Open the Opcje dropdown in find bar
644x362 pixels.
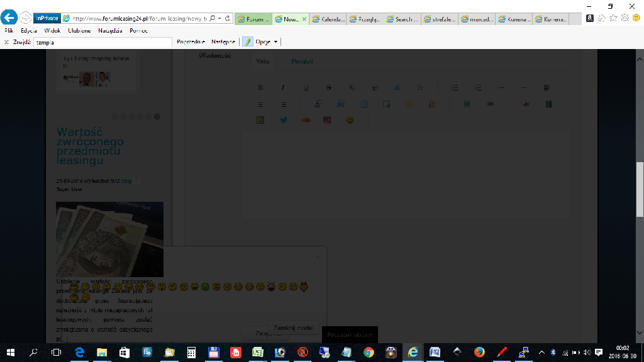267,42
